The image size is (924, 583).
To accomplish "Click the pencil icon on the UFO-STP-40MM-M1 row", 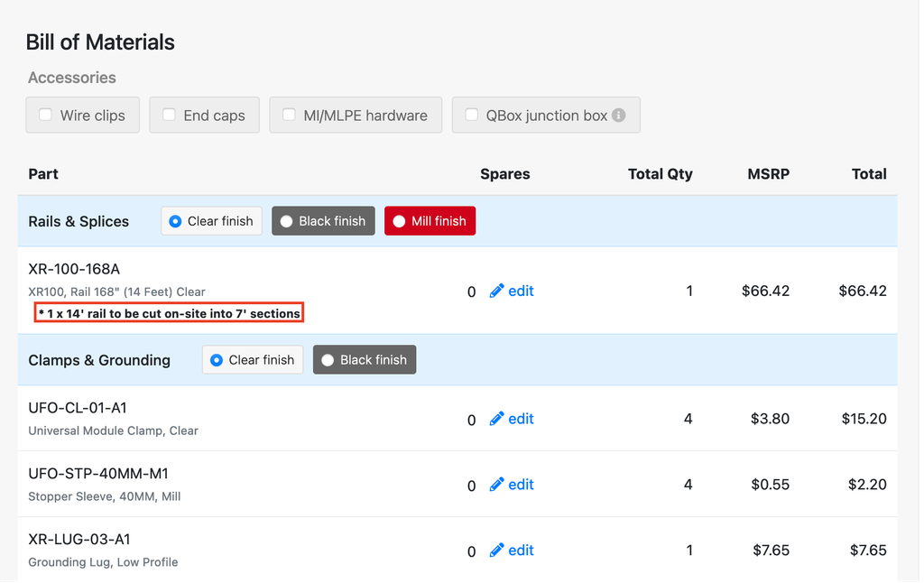I will pyautogui.click(x=497, y=485).
